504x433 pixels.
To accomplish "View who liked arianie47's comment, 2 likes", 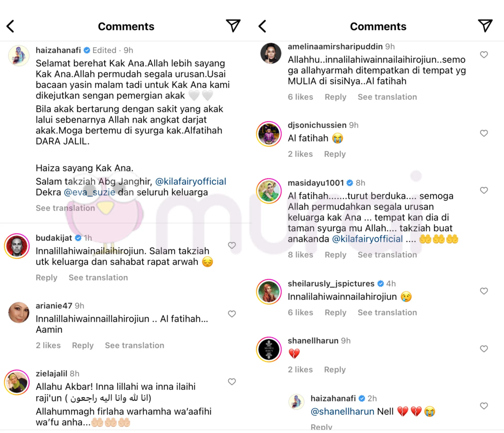I will coord(48,345).
